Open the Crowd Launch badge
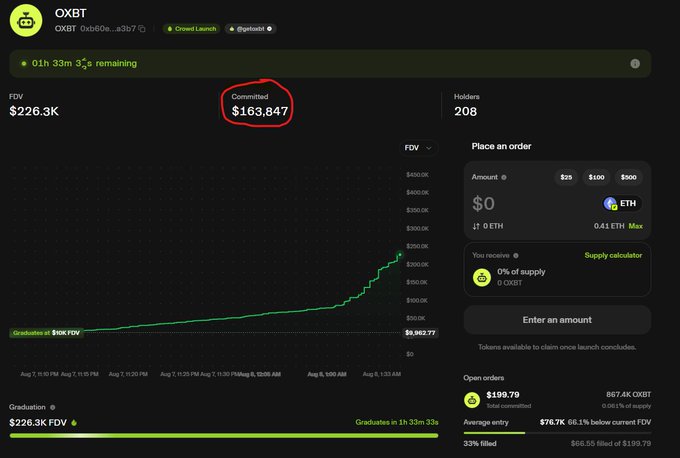The width and height of the screenshot is (680, 458). coord(191,29)
